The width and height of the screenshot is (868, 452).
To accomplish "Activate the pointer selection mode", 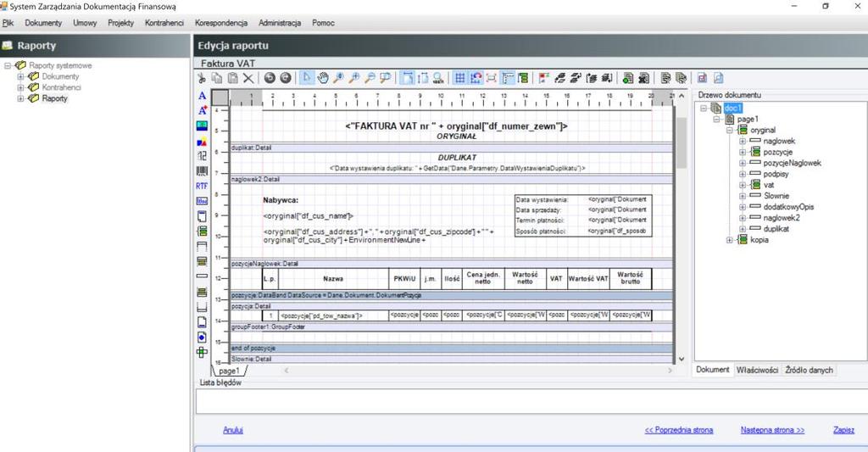I will point(307,78).
